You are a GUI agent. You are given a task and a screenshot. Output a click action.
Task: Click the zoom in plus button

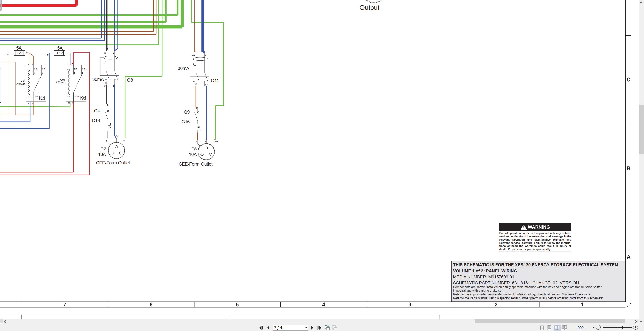(x=636, y=327)
